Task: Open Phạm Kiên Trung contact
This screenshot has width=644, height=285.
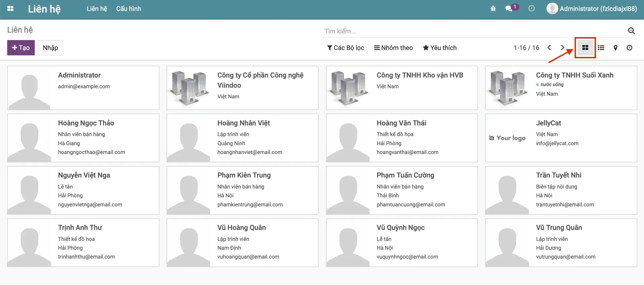Action: pyautogui.click(x=243, y=190)
